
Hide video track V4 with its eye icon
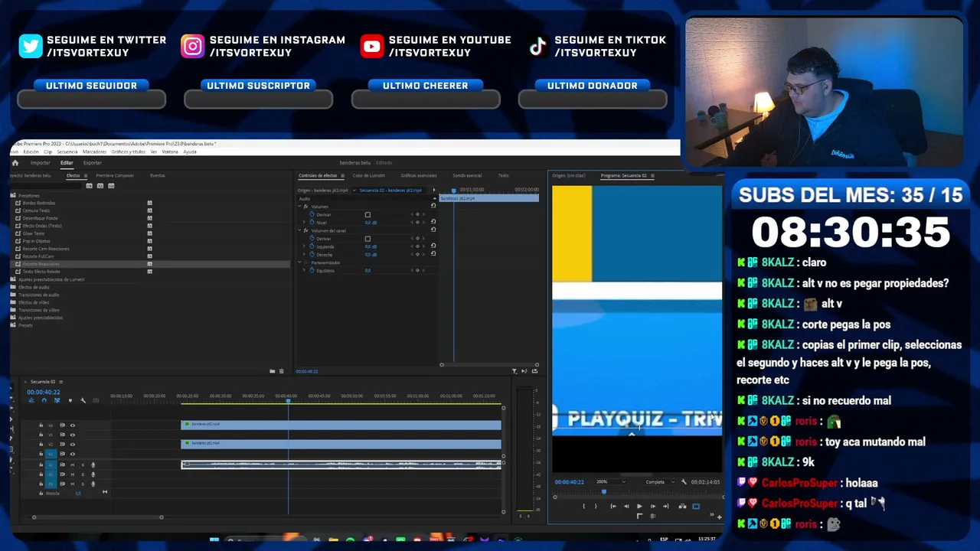[73, 425]
